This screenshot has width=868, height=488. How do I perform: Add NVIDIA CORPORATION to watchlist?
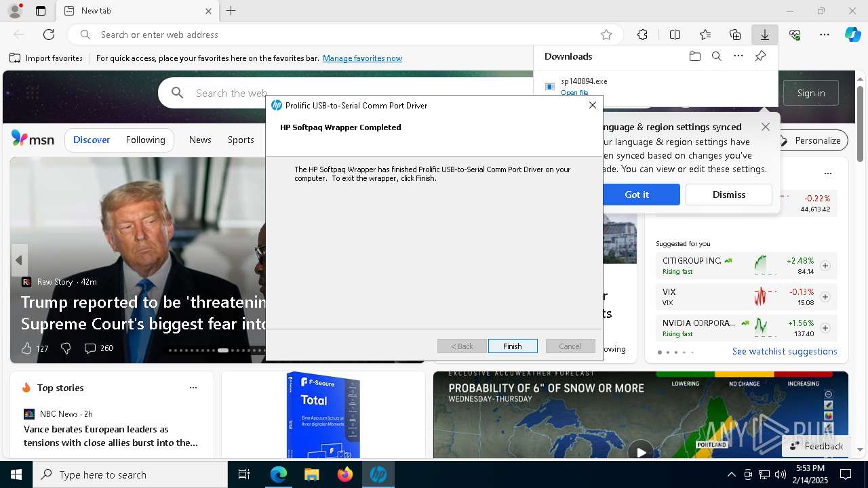coord(825,328)
